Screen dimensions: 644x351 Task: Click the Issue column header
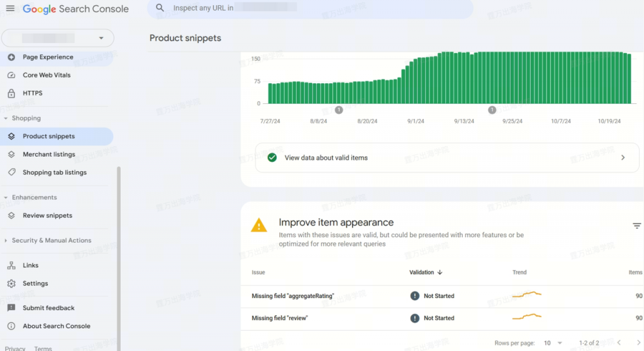click(x=258, y=272)
